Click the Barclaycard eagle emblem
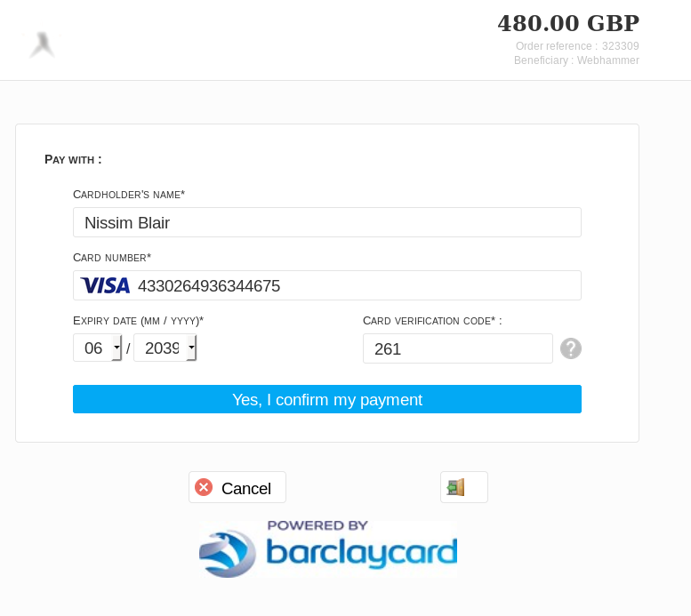Screen dimensions: 691x616 tap(228, 554)
